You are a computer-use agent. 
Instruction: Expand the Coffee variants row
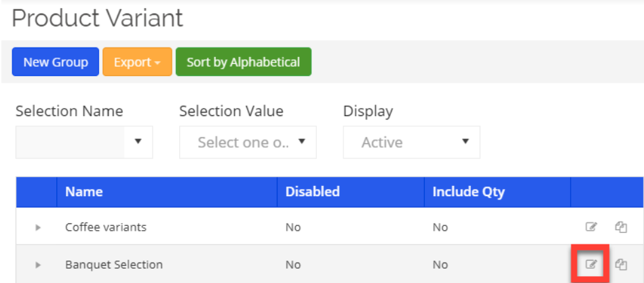[38, 228]
